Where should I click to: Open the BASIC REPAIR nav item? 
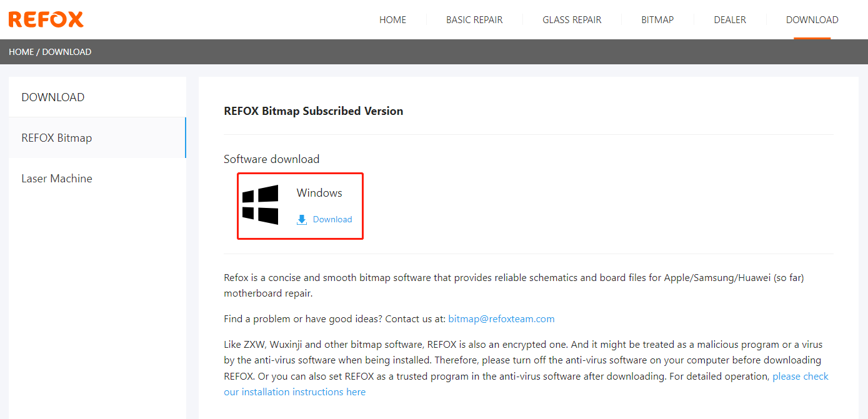click(474, 20)
